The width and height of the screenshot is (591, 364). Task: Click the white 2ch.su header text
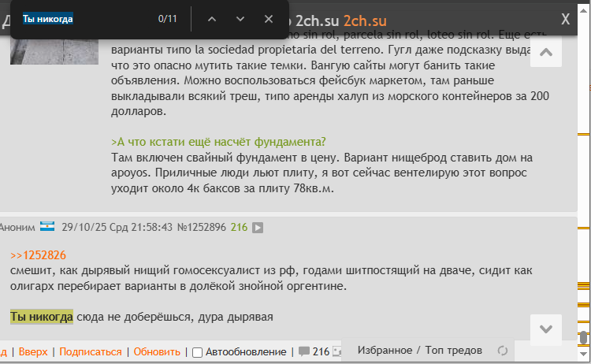pos(317,21)
